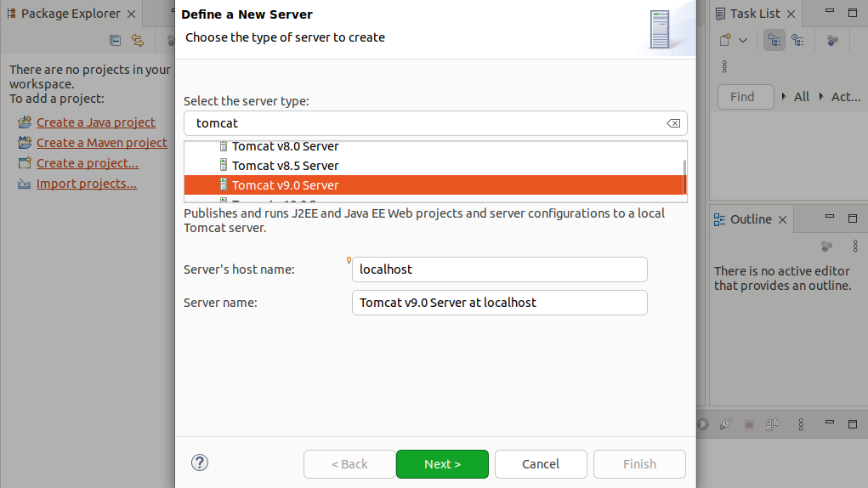868x488 pixels.
Task: Open the Outline view menu dots
Action: [x=855, y=246]
